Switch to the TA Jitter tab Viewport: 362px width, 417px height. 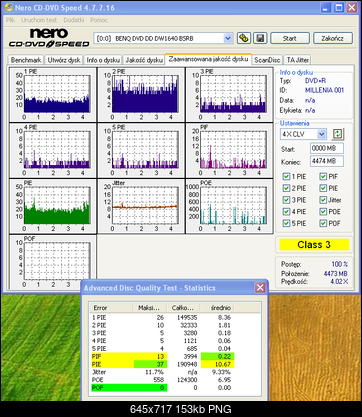click(x=298, y=60)
